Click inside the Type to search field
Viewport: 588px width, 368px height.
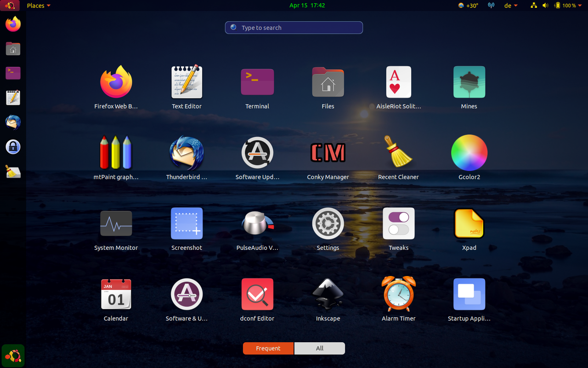294,28
